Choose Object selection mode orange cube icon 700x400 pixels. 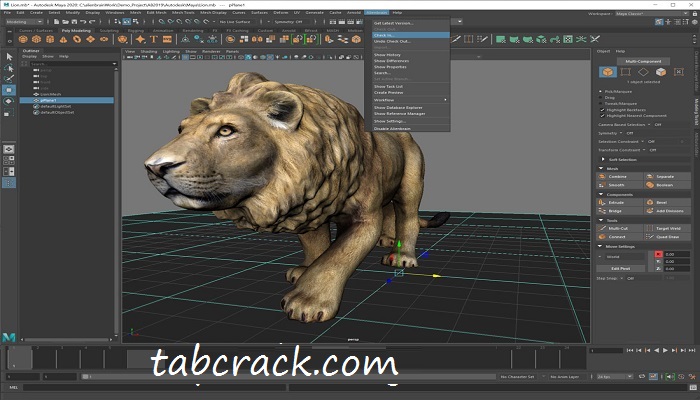[x=608, y=72]
